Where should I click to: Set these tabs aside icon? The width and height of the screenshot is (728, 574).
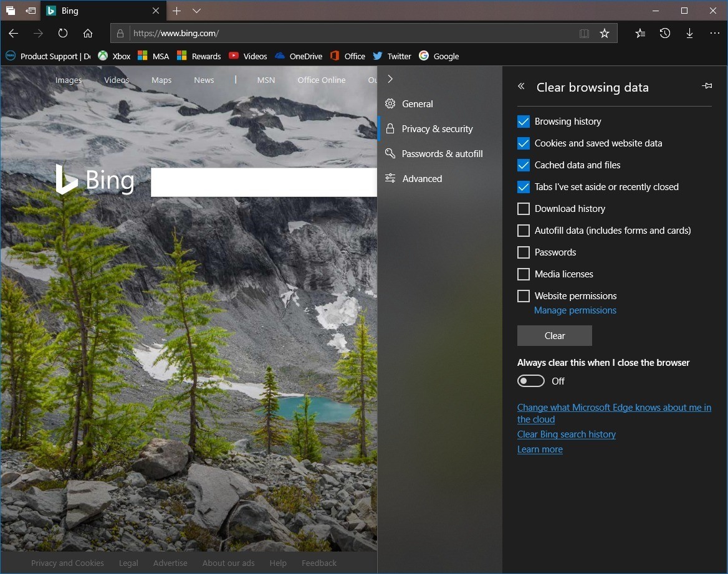[31, 10]
